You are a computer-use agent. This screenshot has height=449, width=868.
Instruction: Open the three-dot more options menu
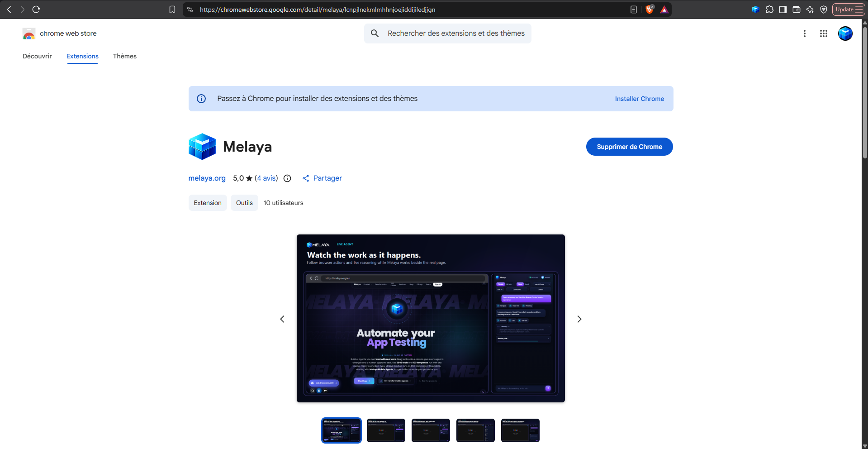click(x=805, y=33)
